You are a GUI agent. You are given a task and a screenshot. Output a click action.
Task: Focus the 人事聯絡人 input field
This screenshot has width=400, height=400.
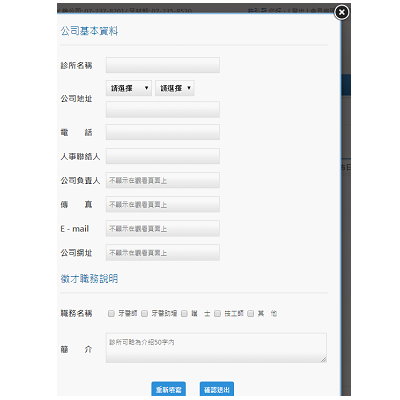163,156
